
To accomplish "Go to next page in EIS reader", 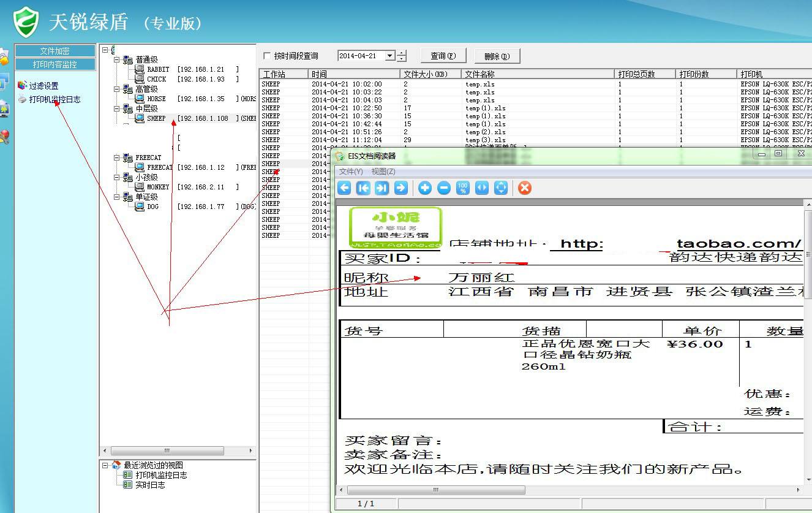I will 400,188.
